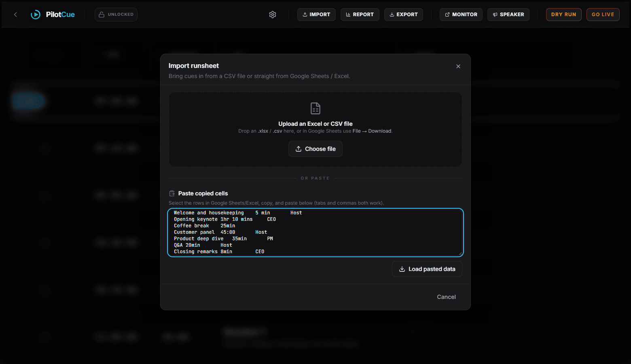
Task: Click Load pasted data
Action: tap(427, 269)
